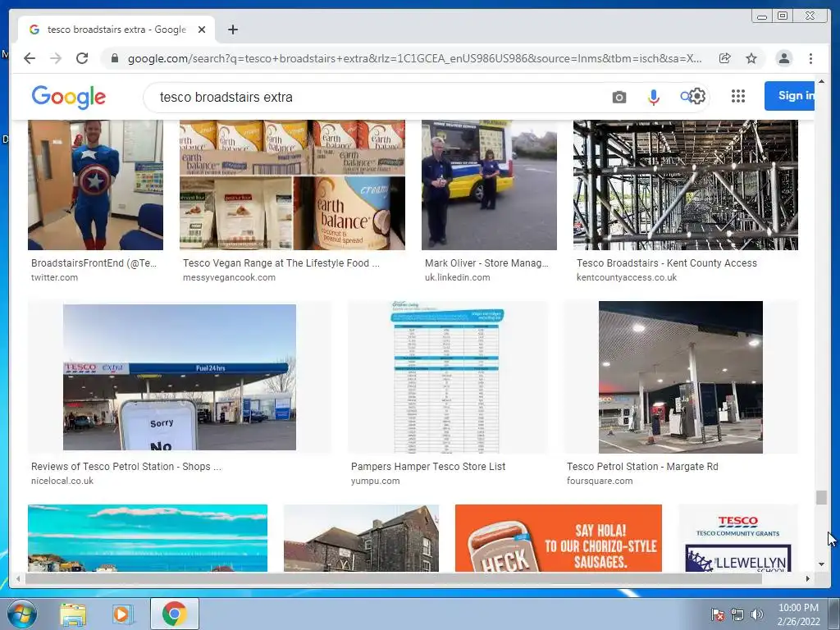View site info via the padlock icon
This screenshot has height=630, width=840.
[x=115, y=58]
